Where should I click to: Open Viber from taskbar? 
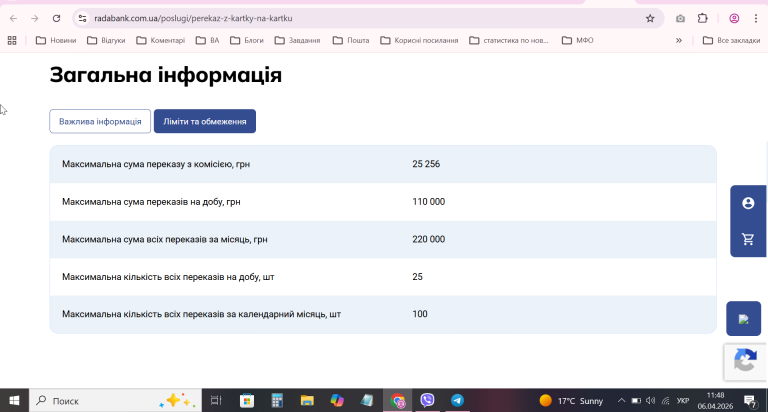[428, 401]
